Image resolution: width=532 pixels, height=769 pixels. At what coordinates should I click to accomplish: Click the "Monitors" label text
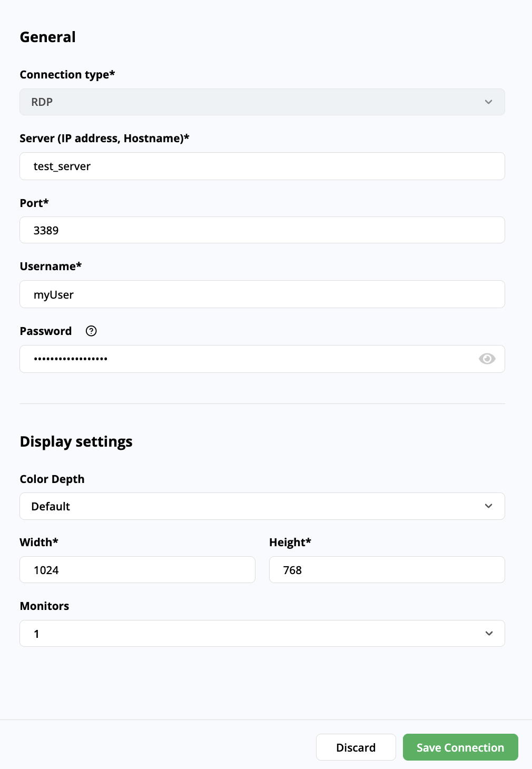pos(44,606)
